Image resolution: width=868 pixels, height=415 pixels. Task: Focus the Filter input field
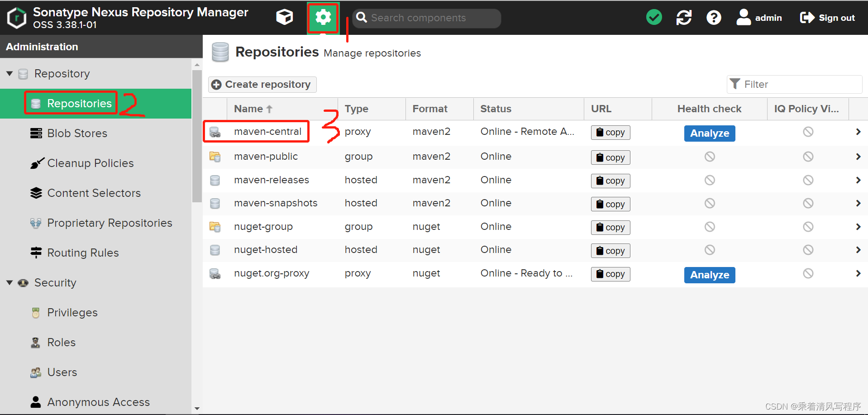pyautogui.click(x=794, y=84)
